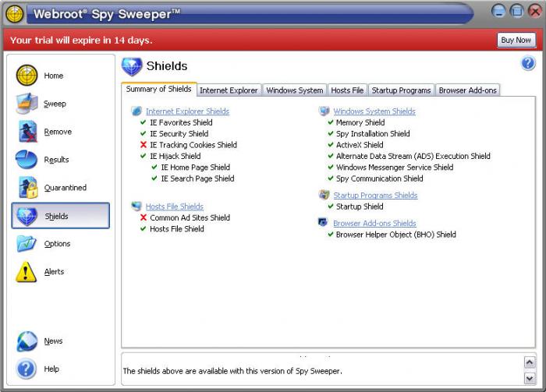
Task: Open the Hosts File Shields link
Action: pyautogui.click(x=176, y=207)
